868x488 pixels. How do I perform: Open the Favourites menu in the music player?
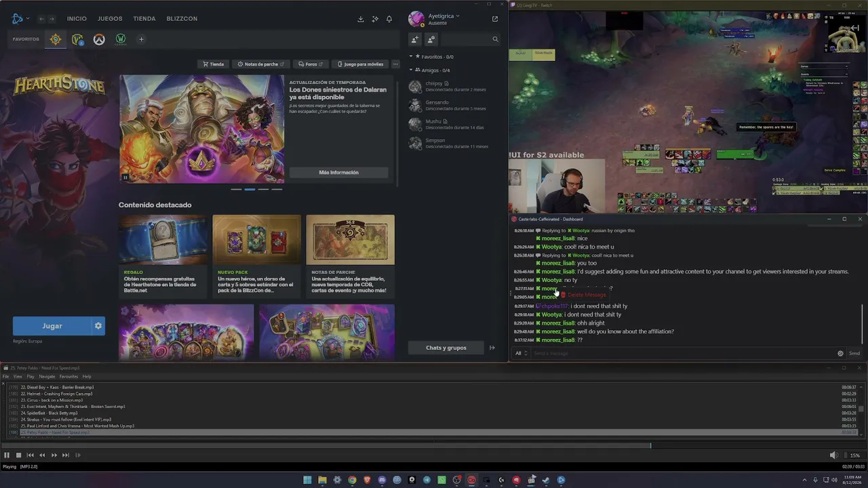[x=68, y=376]
